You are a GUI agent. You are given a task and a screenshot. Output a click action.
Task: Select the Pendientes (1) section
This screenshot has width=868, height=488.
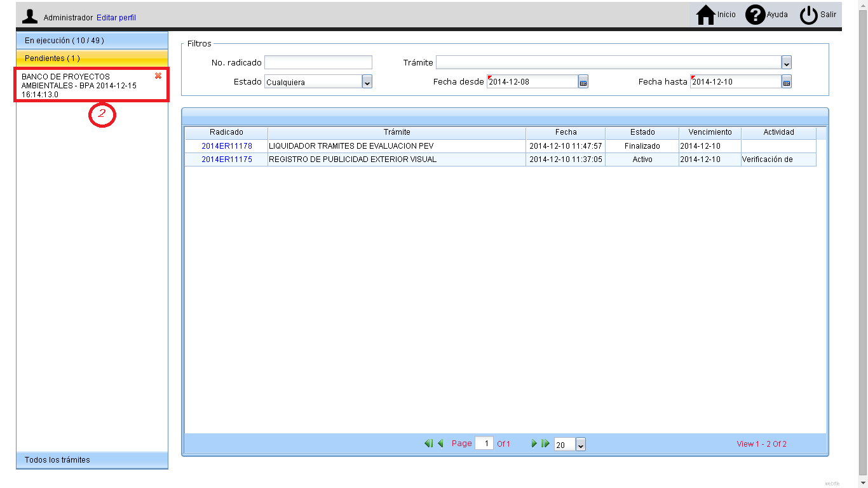92,58
